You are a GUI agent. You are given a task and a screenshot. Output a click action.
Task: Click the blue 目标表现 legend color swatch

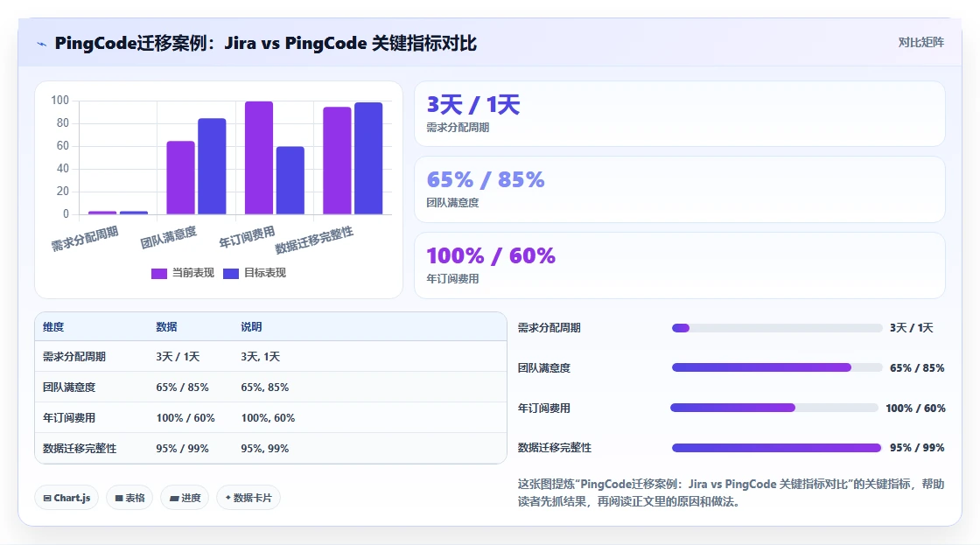(x=231, y=274)
